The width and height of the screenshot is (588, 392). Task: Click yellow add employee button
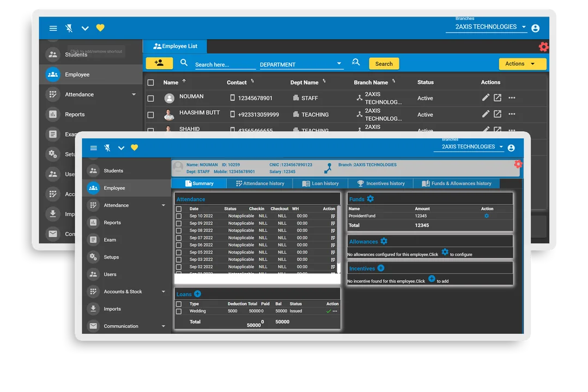pyautogui.click(x=159, y=63)
